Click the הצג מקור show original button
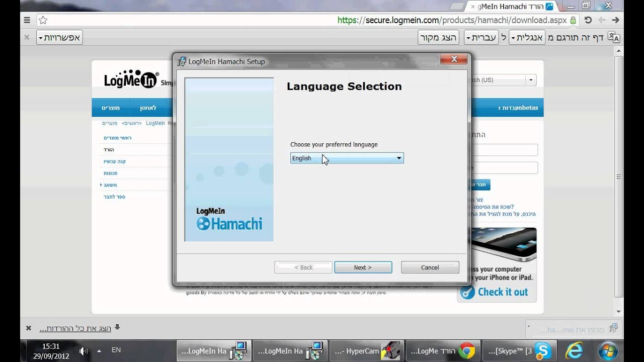This screenshot has height=362, width=644. pyautogui.click(x=439, y=38)
